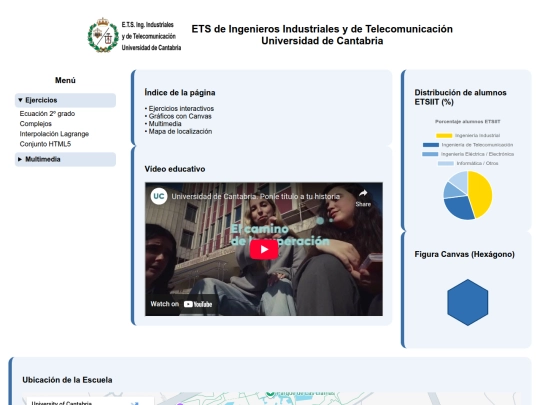This screenshot has width=540, height=405.
Task: Toggle Informática / Otros legend swatch
Action: (x=446, y=164)
